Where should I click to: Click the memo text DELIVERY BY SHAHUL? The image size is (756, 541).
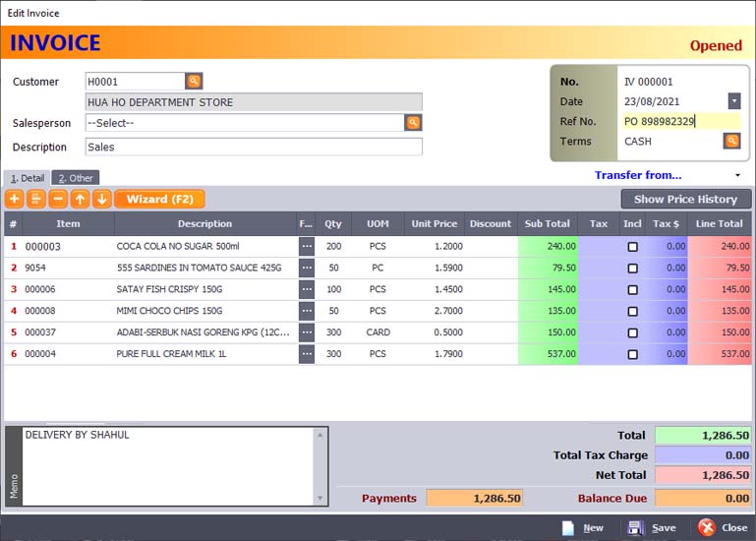pos(77,435)
